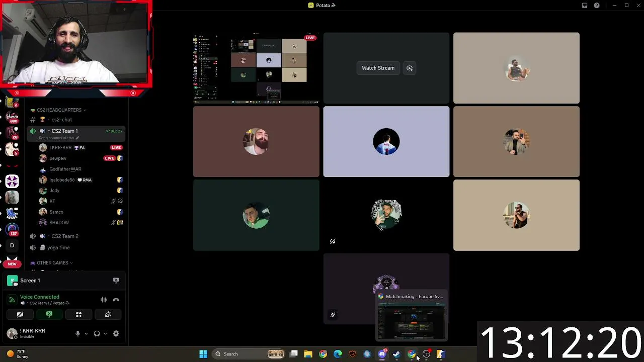Open the activities launcher button
Image resolution: width=644 pixels, height=362 pixels.
[x=78, y=314]
